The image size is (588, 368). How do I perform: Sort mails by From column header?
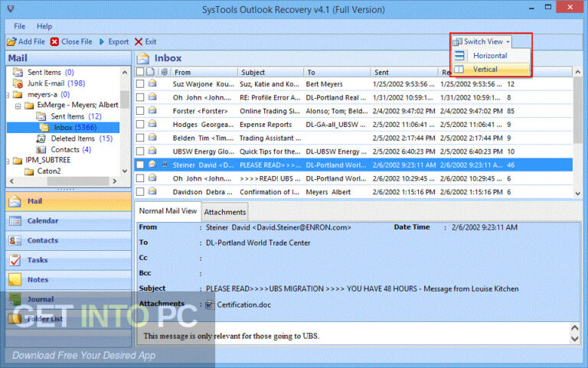[204, 72]
